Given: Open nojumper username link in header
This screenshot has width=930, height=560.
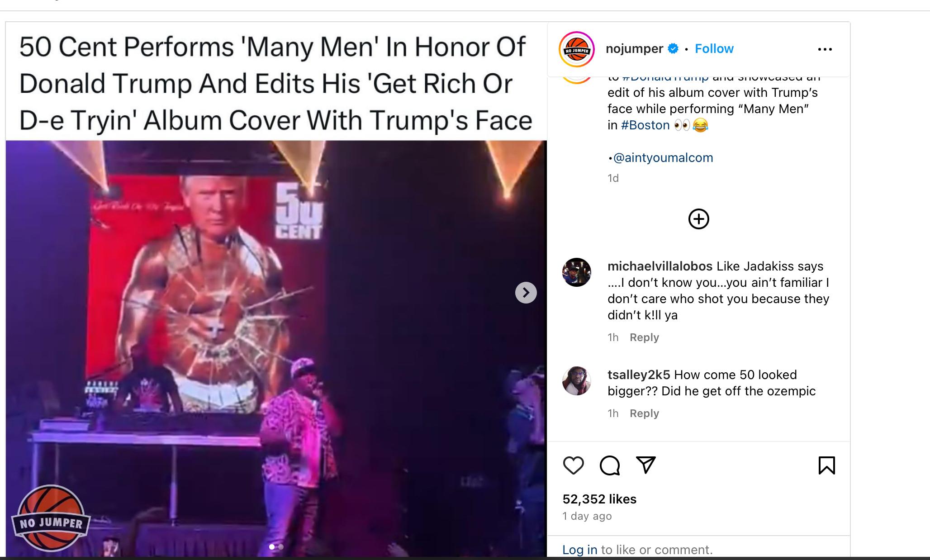Looking at the screenshot, I should click(634, 49).
